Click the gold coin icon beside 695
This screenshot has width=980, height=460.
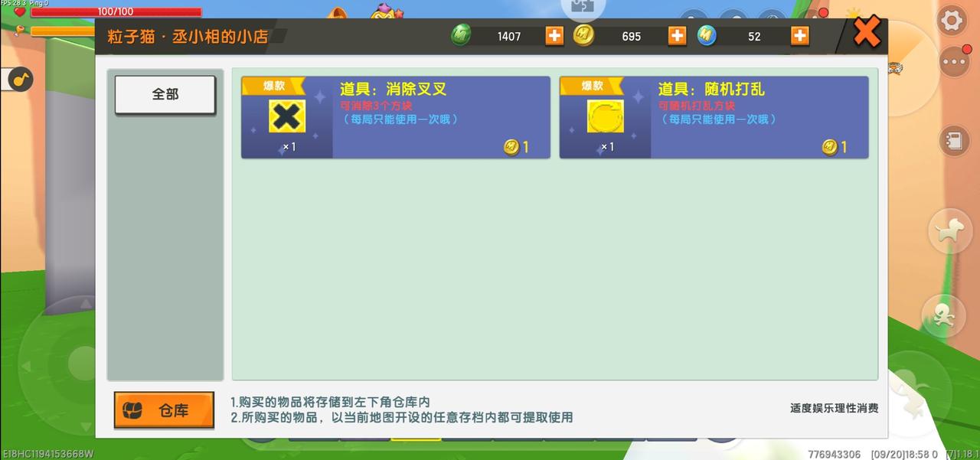point(583,35)
